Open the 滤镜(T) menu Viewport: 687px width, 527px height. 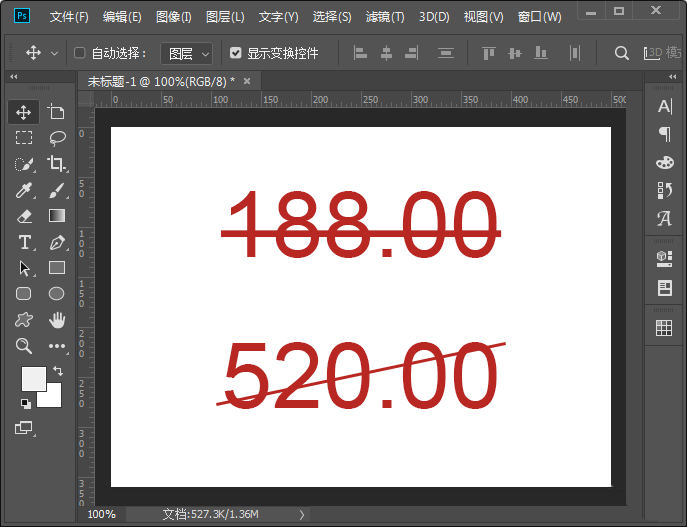click(x=385, y=17)
